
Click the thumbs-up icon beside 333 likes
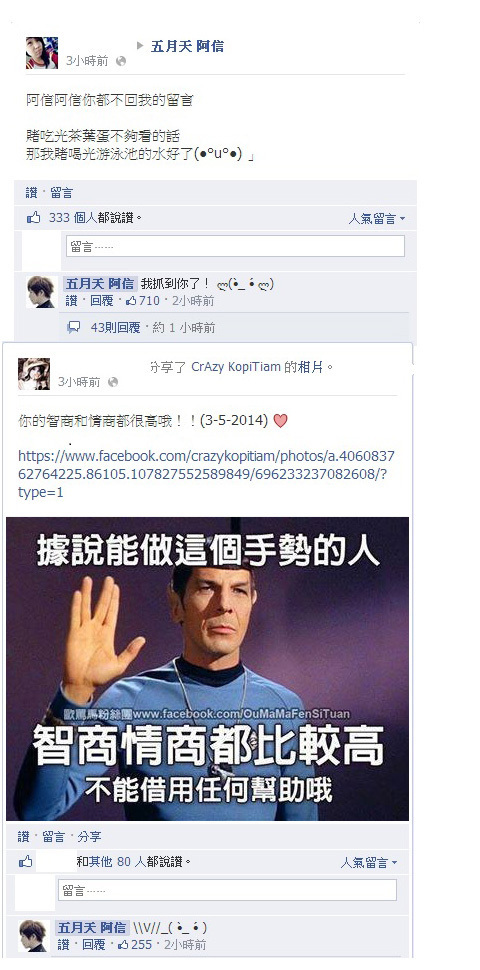tap(33, 218)
